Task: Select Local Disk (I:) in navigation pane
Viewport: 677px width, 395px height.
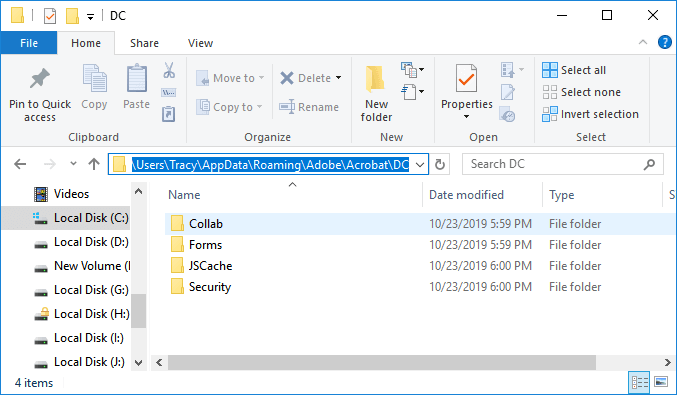Action: click(x=66, y=338)
